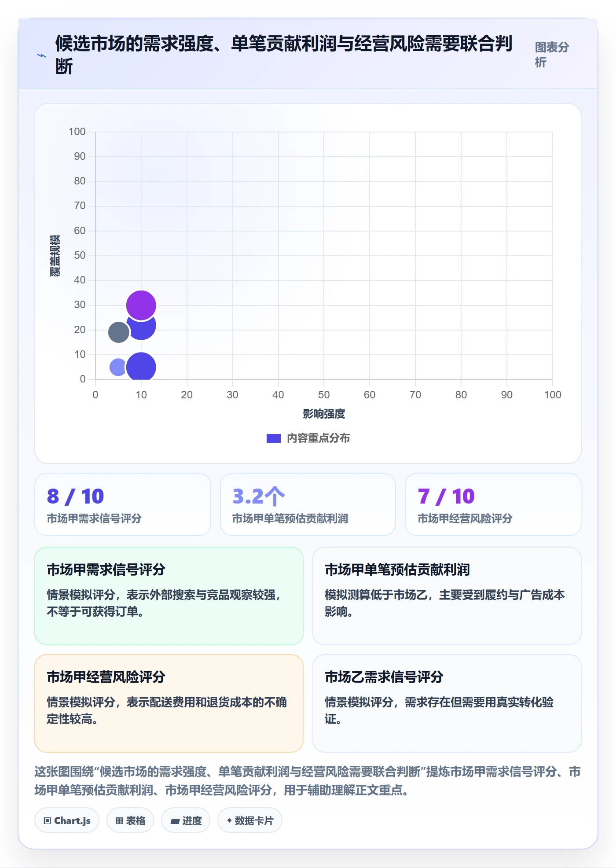The image size is (616, 868).
Task: Select the Chart.js tag chip
Action: [67, 820]
